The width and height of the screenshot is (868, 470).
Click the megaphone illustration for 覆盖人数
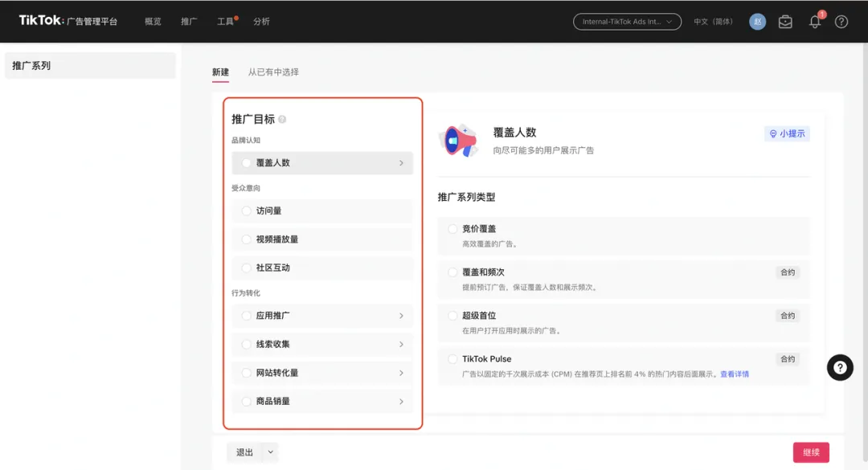pyautogui.click(x=458, y=140)
